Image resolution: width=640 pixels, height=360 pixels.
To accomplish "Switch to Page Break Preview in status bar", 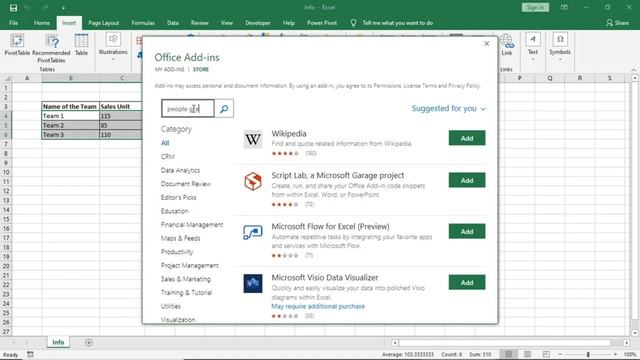I will click(x=546, y=354).
